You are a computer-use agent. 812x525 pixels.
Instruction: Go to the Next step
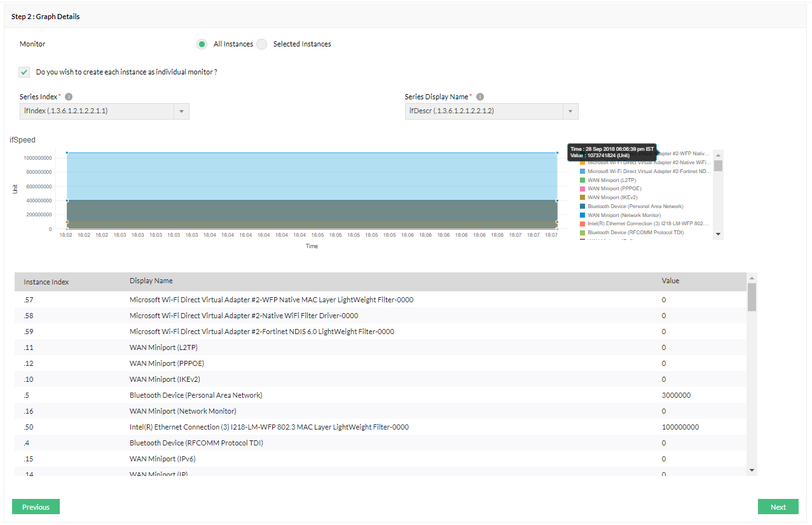click(x=778, y=507)
